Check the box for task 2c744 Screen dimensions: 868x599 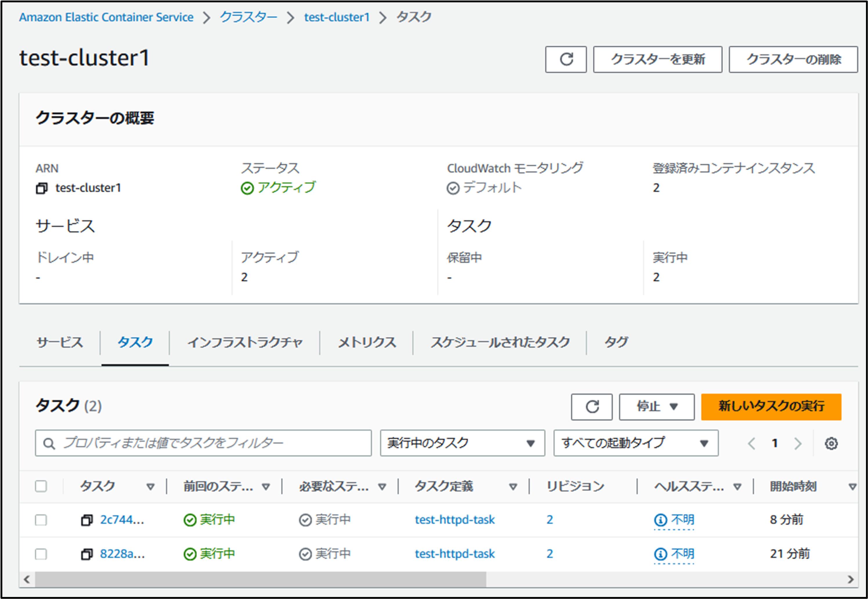click(x=41, y=520)
